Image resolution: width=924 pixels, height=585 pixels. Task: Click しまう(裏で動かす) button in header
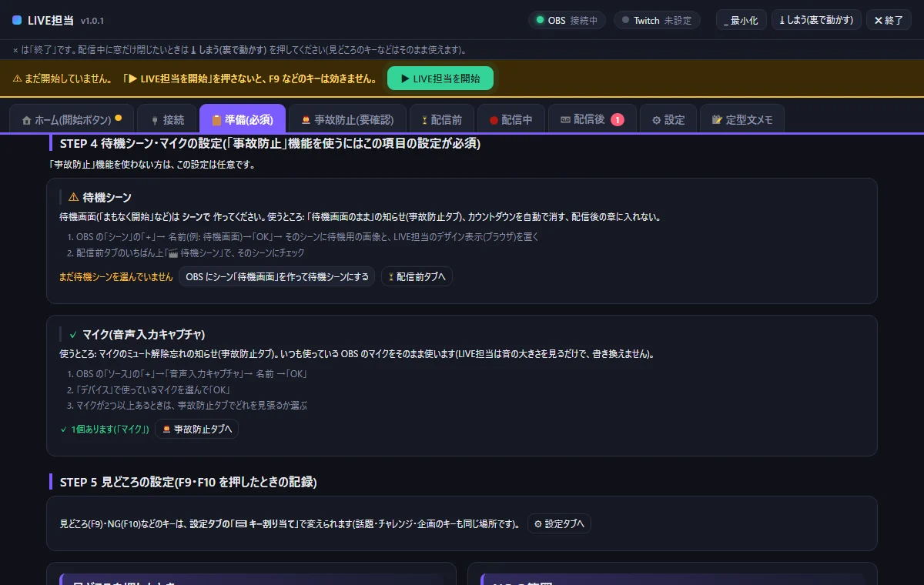tap(816, 20)
